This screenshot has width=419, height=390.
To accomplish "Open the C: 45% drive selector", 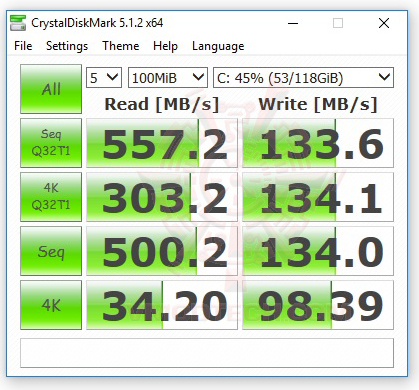I will 303,78.
